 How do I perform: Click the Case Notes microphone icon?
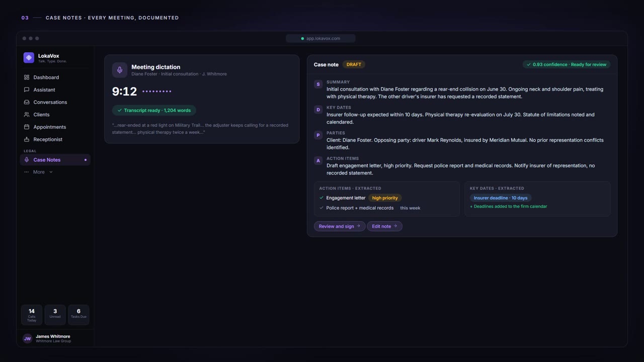point(27,160)
